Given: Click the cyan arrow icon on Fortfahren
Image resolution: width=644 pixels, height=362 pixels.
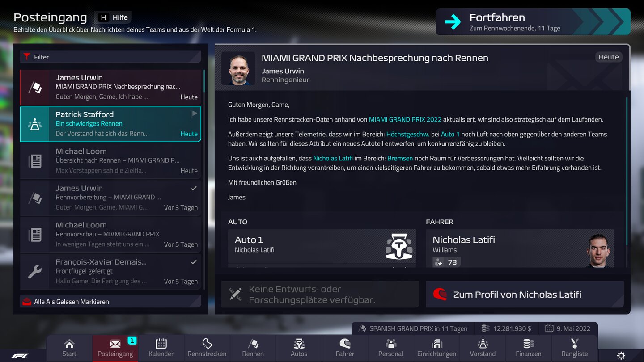Looking at the screenshot, I should (x=453, y=22).
